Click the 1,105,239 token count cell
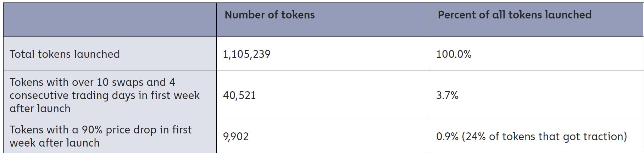The height and width of the screenshot is (154, 644). coord(323,54)
